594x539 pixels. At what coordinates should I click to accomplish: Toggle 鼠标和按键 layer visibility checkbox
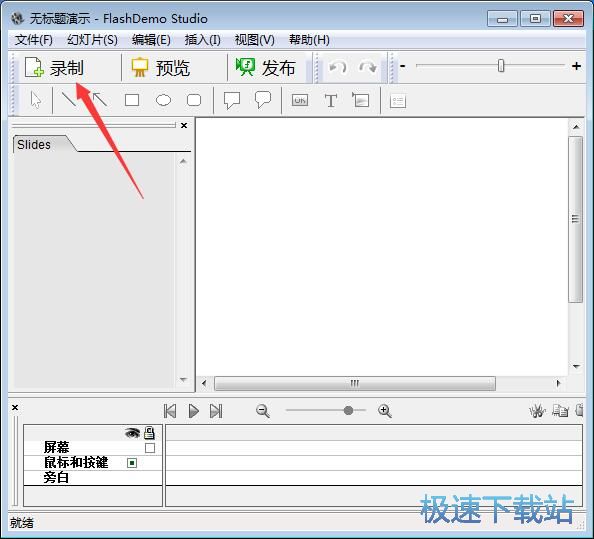pos(132,463)
